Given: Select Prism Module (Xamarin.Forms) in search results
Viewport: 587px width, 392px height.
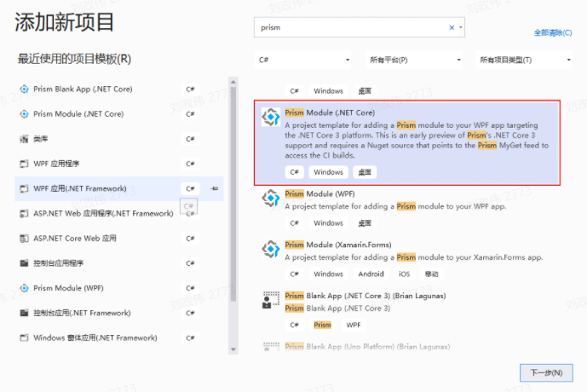Looking at the screenshot, I should (x=407, y=259).
